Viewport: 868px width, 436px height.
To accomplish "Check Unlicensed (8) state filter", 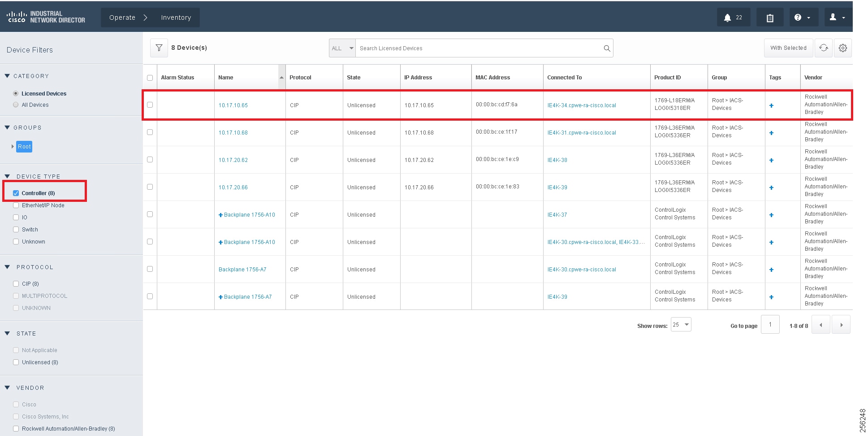I will point(16,362).
